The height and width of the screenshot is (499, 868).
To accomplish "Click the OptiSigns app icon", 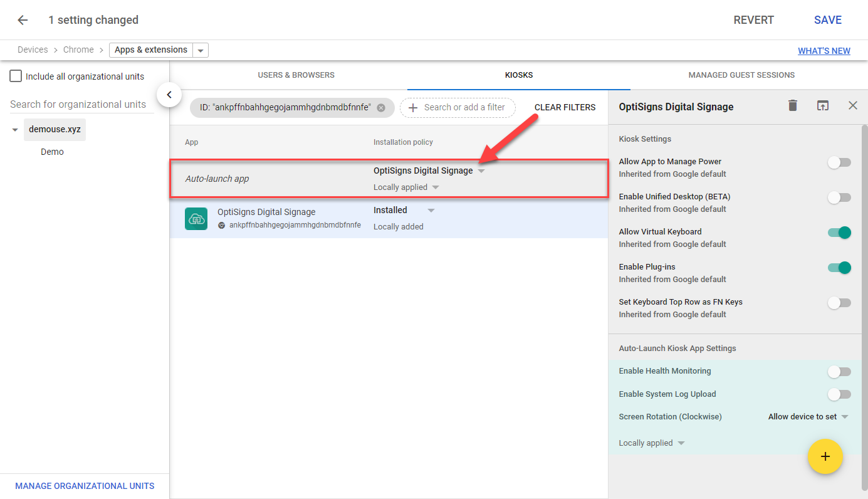I will (x=196, y=219).
